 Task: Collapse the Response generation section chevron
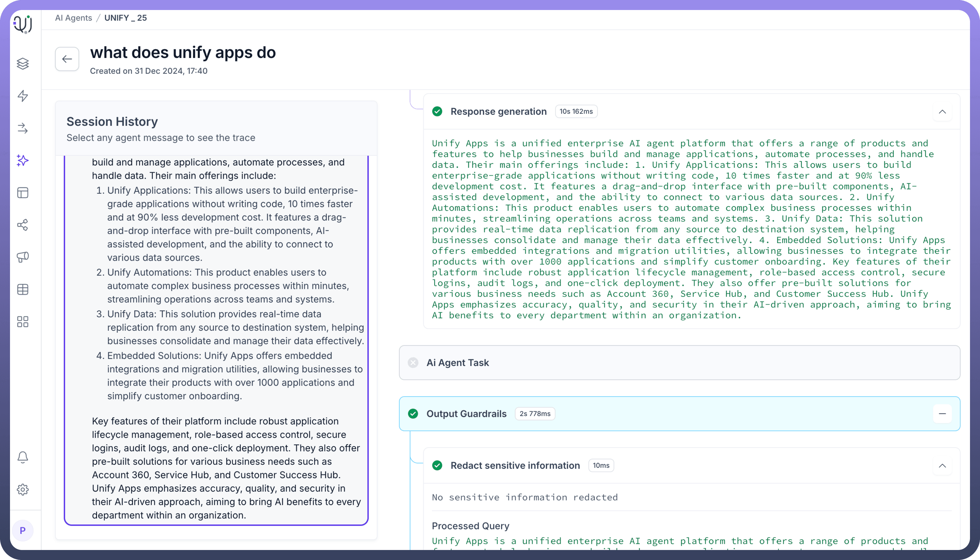[942, 111]
